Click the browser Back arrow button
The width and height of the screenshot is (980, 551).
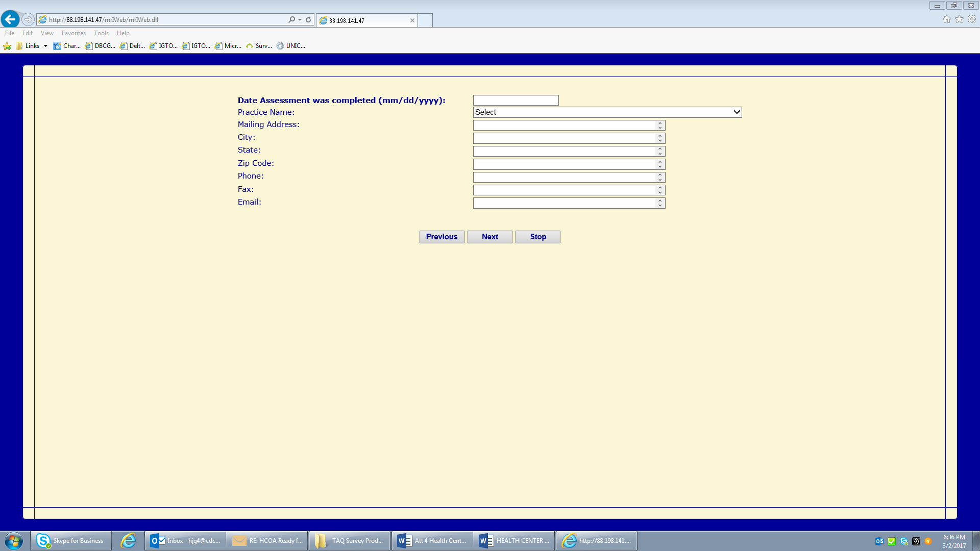coord(10,19)
